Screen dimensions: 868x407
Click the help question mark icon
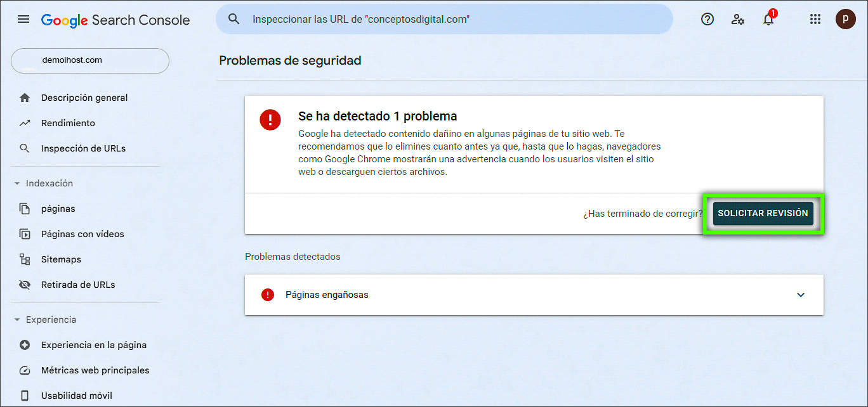[707, 20]
